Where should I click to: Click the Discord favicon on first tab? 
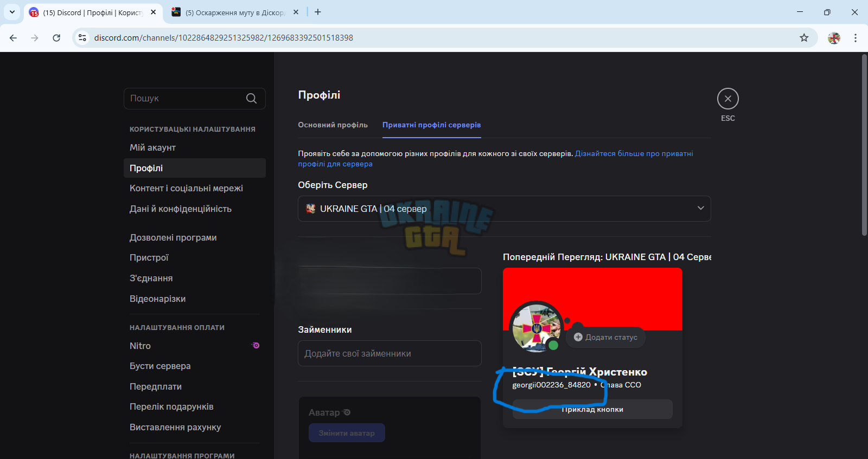point(34,12)
